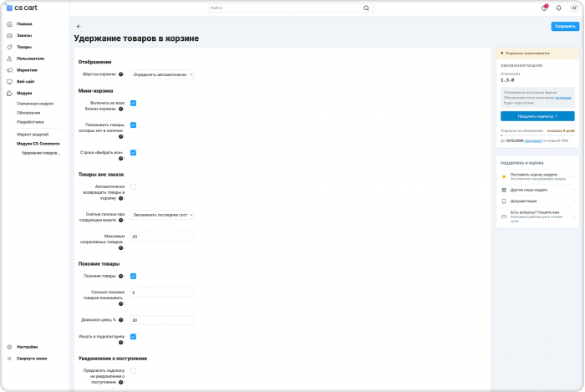This screenshot has height=392, width=585.
Task: Click the Главная home icon in sidebar
Action: 9,24
